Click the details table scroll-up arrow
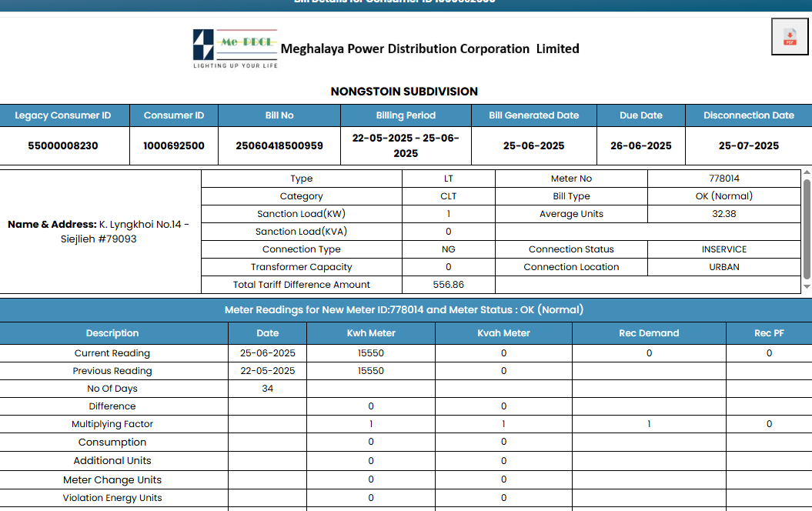 [807, 172]
